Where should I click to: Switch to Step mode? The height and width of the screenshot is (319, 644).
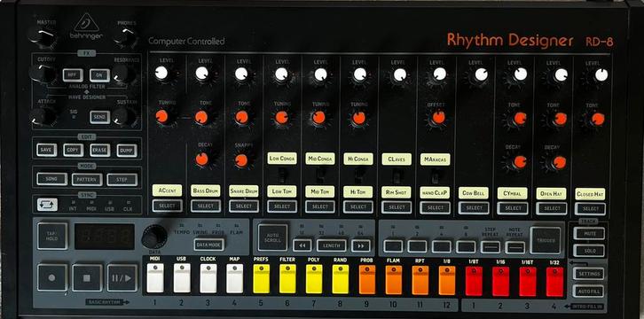pyautogui.click(x=122, y=180)
